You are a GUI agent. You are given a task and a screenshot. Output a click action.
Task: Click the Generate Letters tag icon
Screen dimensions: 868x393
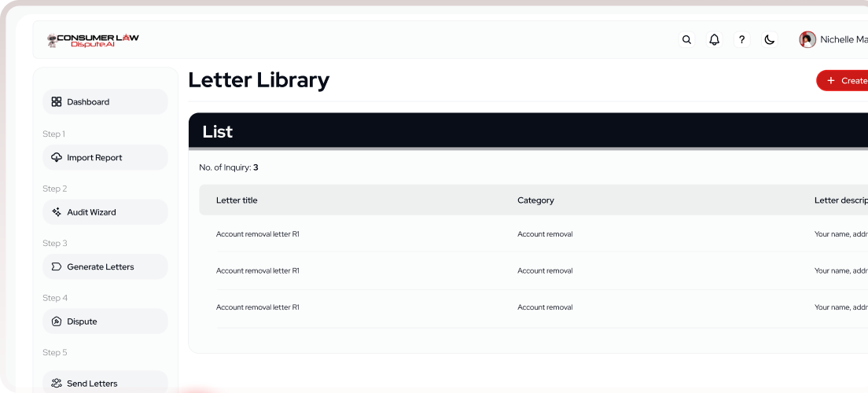click(x=57, y=267)
